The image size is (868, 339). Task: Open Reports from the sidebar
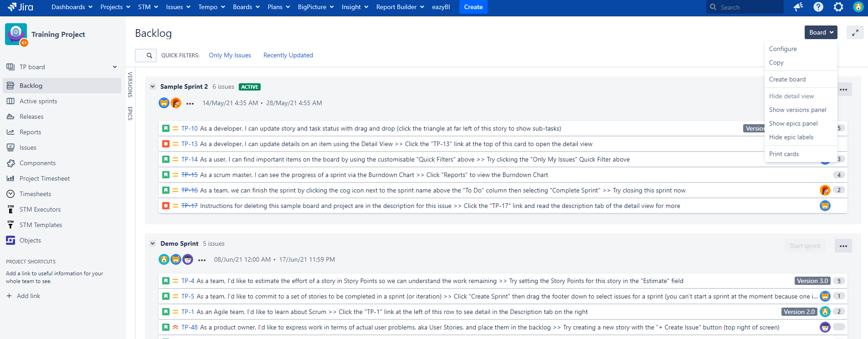pyautogui.click(x=30, y=132)
